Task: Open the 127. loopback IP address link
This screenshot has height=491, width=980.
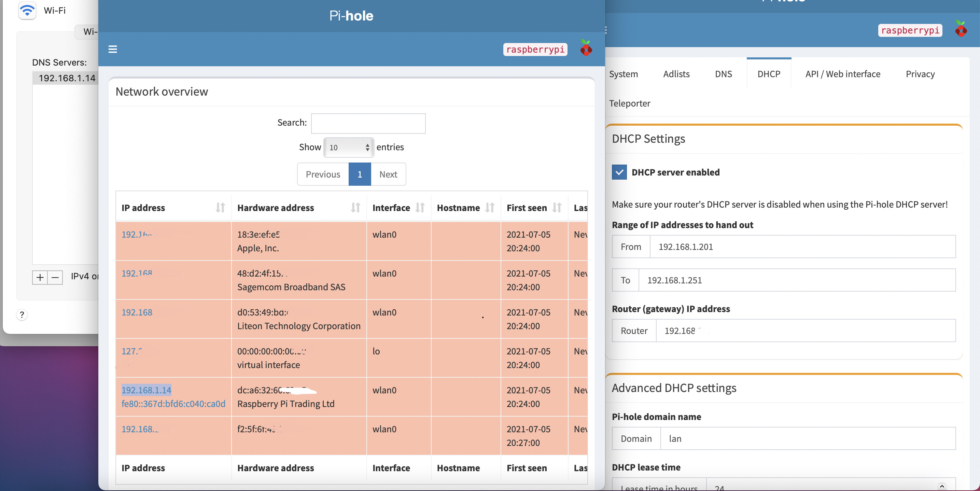Action: (132, 351)
